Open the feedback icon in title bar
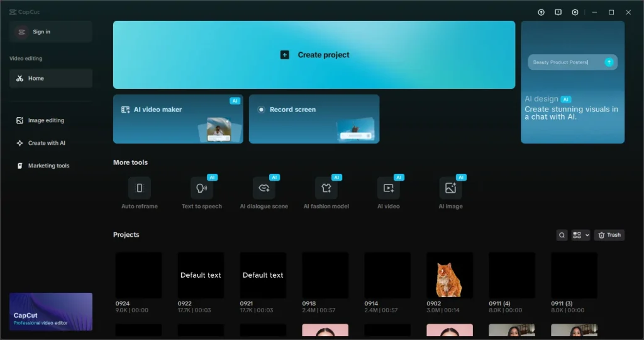This screenshot has width=644, height=340. coord(558,13)
